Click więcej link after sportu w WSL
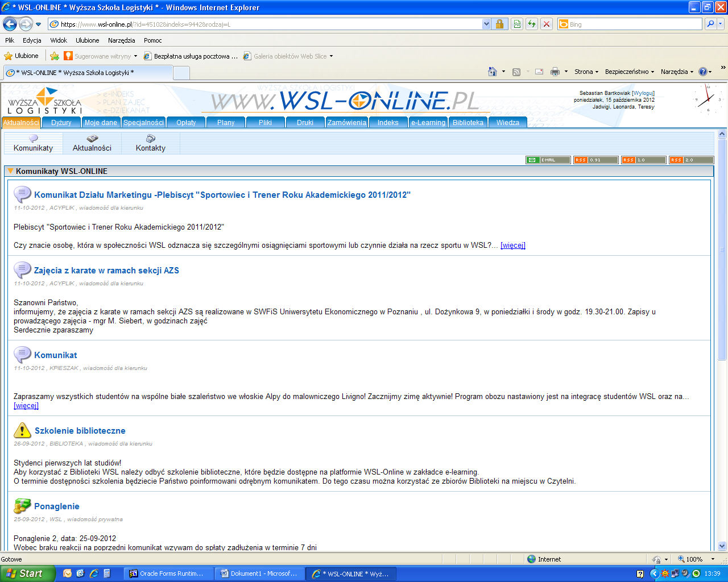 tap(513, 246)
